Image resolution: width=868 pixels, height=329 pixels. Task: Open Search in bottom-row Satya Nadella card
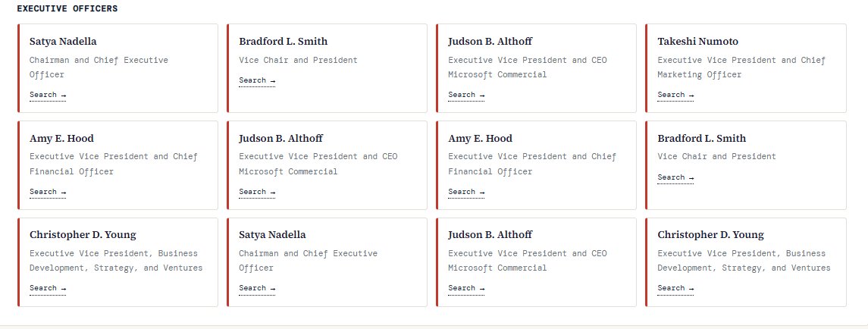pyautogui.click(x=257, y=289)
